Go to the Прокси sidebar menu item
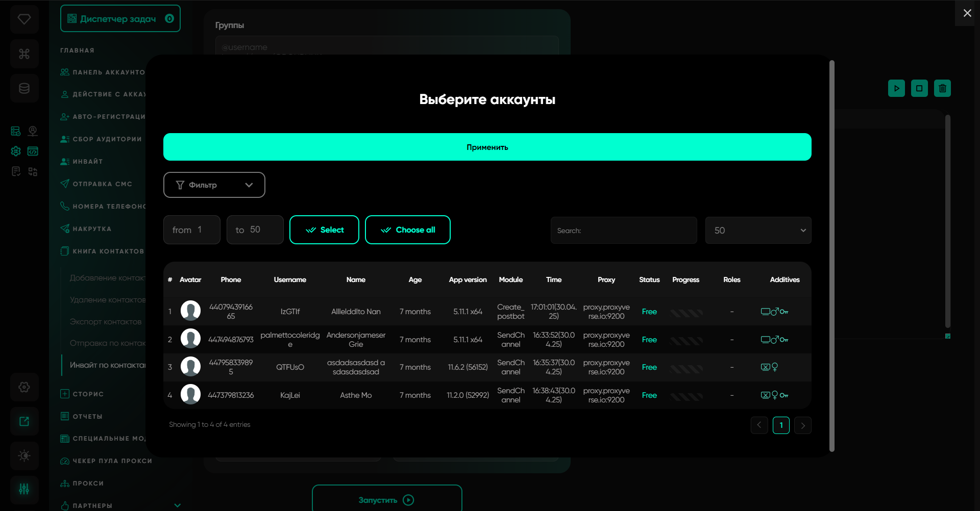The image size is (980, 511). (88, 483)
